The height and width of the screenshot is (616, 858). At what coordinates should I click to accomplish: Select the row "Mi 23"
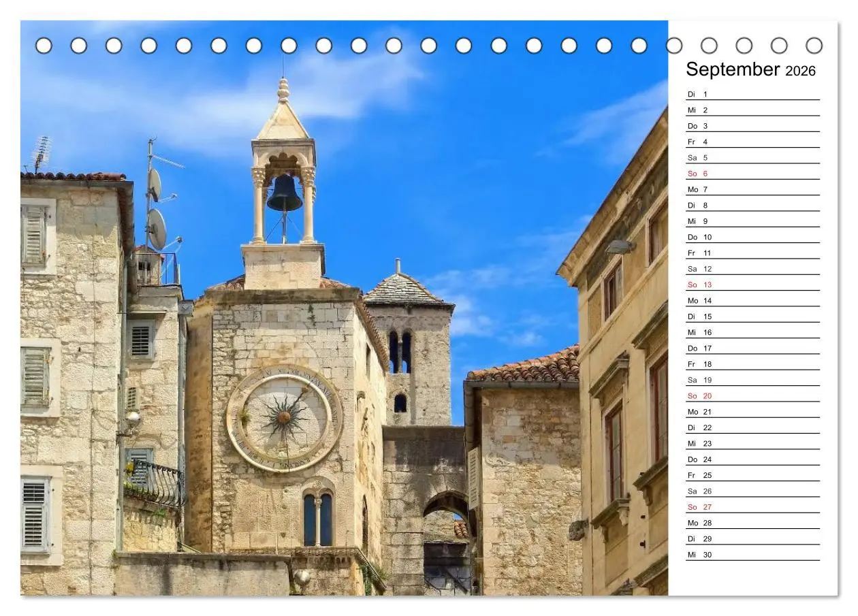click(x=752, y=443)
